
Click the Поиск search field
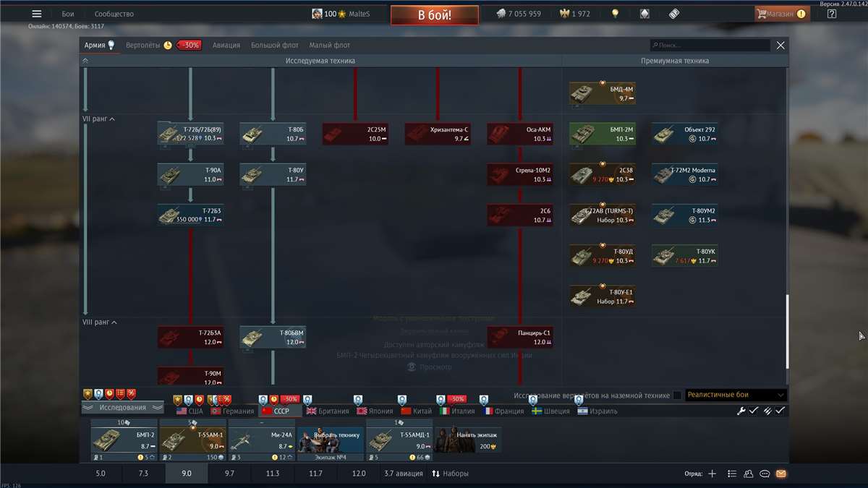tap(709, 45)
